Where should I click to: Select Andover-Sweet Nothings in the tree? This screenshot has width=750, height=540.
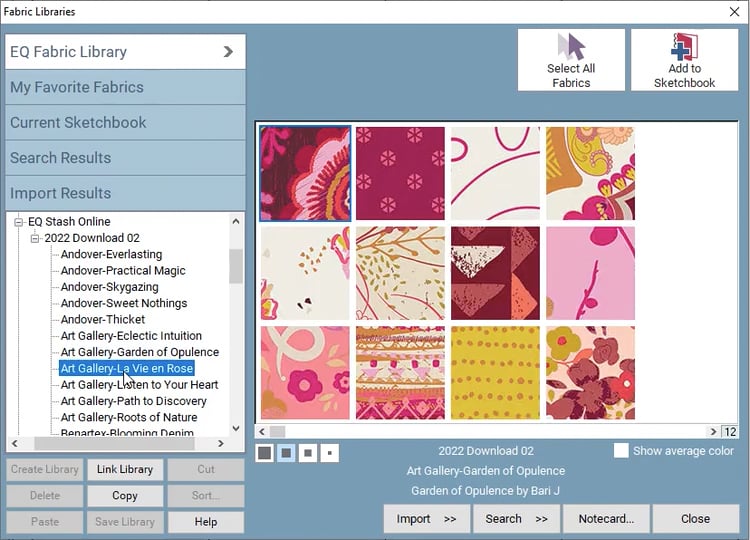[x=124, y=303]
